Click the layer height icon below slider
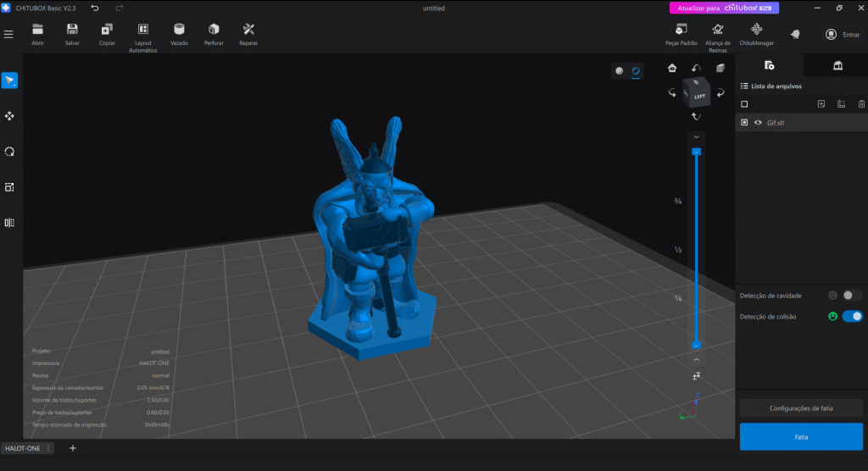Viewport: 868px width, 471px height. pyautogui.click(x=697, y=376)
